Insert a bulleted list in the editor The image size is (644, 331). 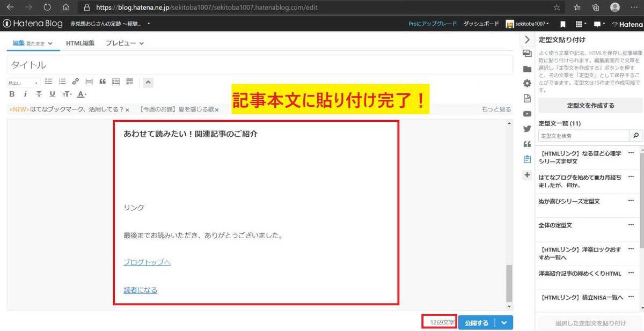pos(48,82)
